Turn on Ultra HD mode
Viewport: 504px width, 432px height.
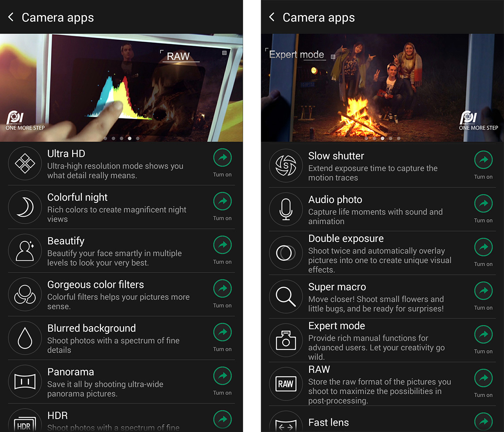coord(222,158)
